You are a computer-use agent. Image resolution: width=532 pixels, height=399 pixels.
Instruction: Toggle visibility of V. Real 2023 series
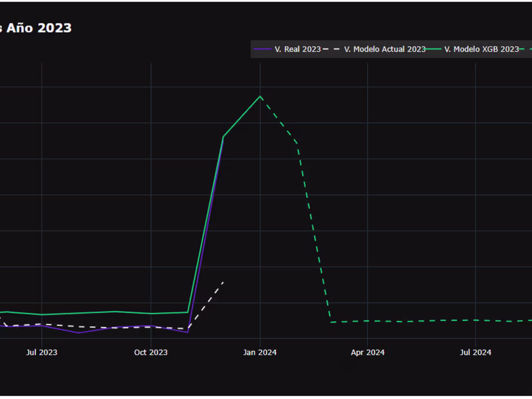click(x=296, y=49)
